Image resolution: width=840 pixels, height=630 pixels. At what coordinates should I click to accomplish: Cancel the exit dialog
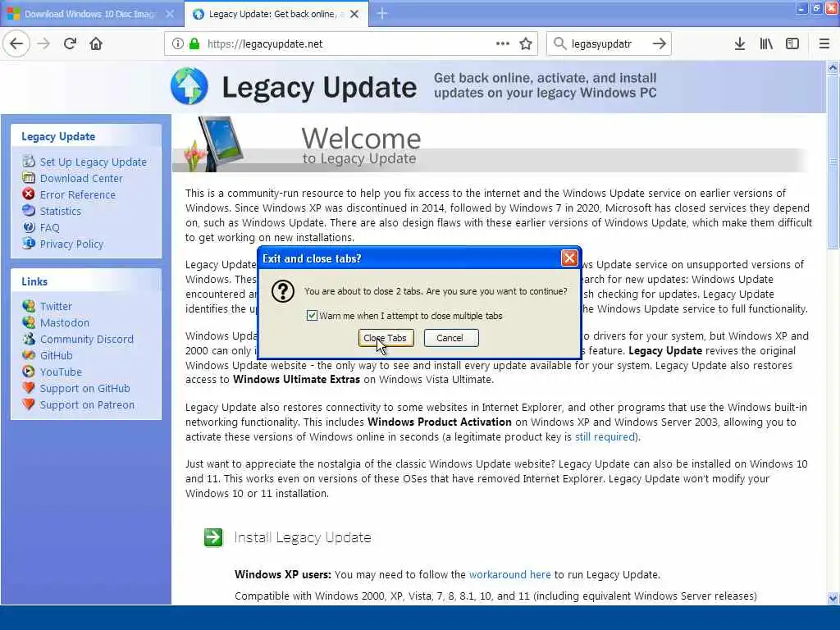click(451, 338)
